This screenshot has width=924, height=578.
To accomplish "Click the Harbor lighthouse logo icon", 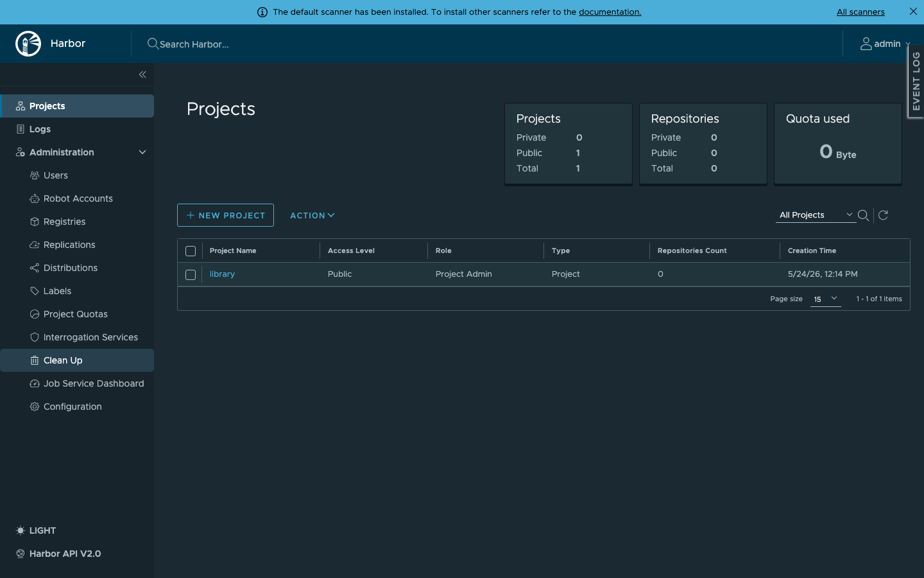I will click(28, 44).
